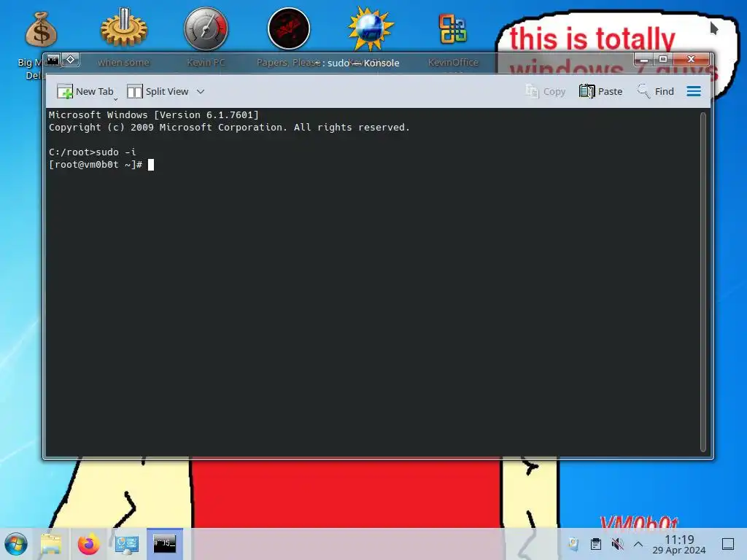Open the KevinOffice desktop icon
The height and width of the screenshot is (560, 747).
[x=452, y=29]
